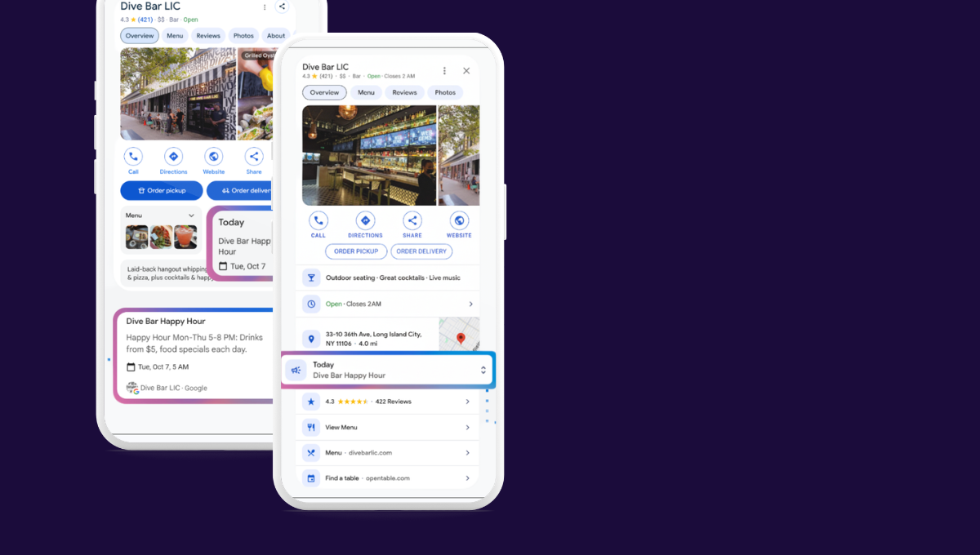Click the location pin icon beside the address
This screenshot has width=980, height=555.
311,338
